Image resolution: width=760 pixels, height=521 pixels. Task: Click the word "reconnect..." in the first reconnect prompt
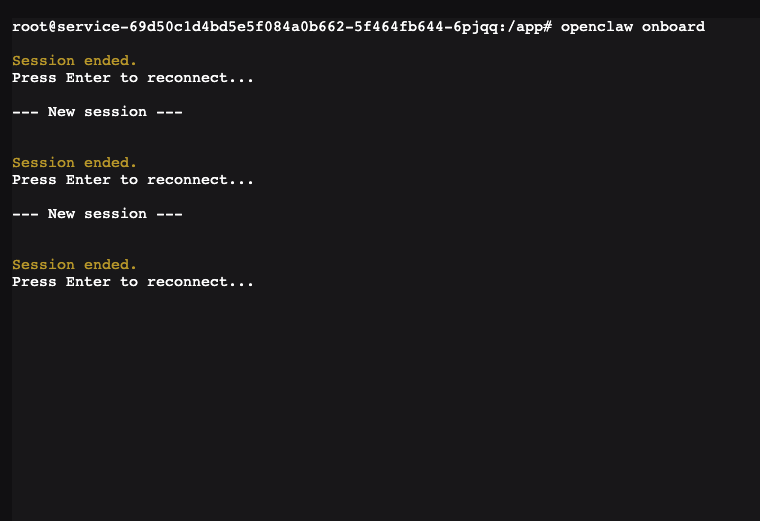[200, 78]
